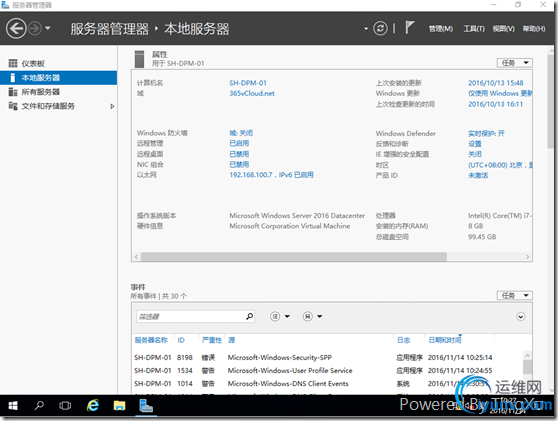Click the 产品 ID 未激活 link
This screenshot has width=558, height=421.
[478, 175]
